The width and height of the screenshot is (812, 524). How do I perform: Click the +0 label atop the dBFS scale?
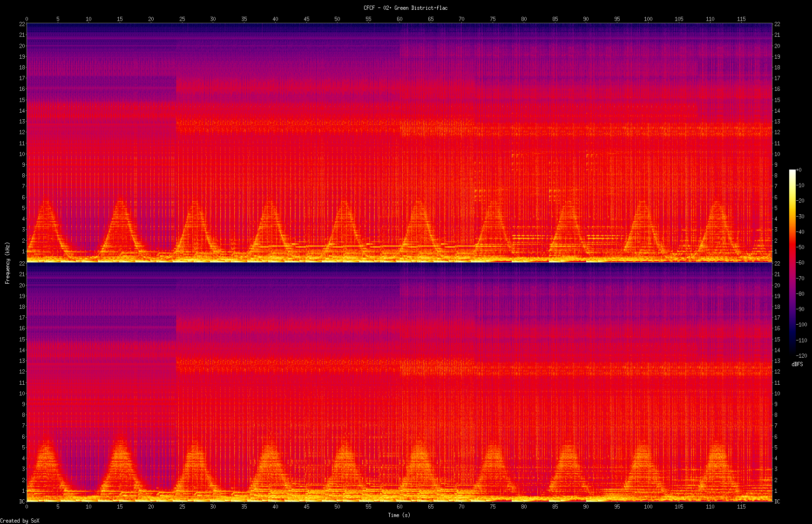799,170
